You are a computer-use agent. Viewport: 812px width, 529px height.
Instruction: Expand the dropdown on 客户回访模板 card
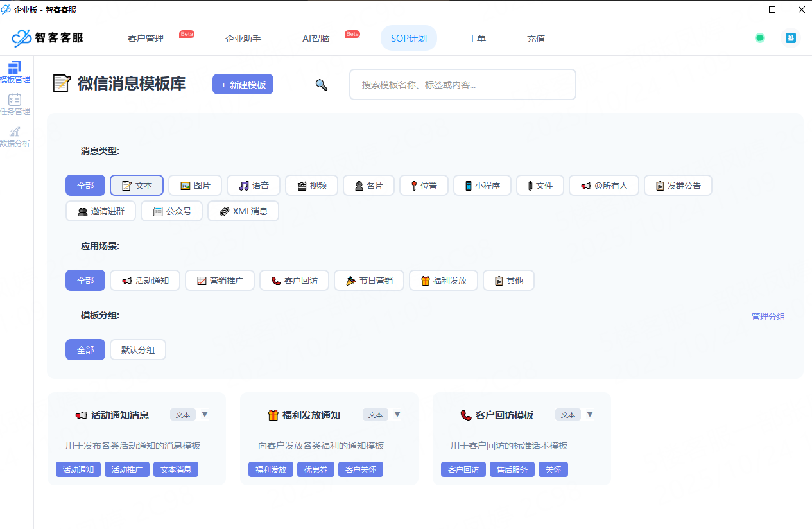590,415
